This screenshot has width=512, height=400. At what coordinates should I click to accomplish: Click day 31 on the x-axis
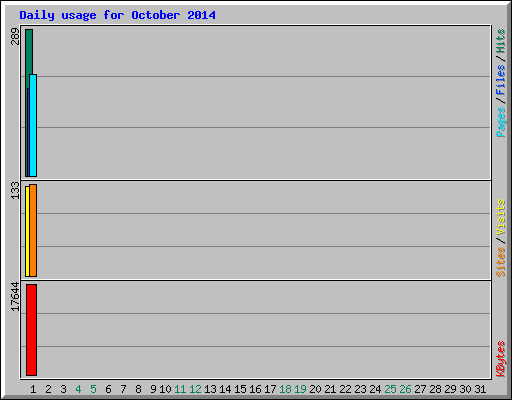480,389
